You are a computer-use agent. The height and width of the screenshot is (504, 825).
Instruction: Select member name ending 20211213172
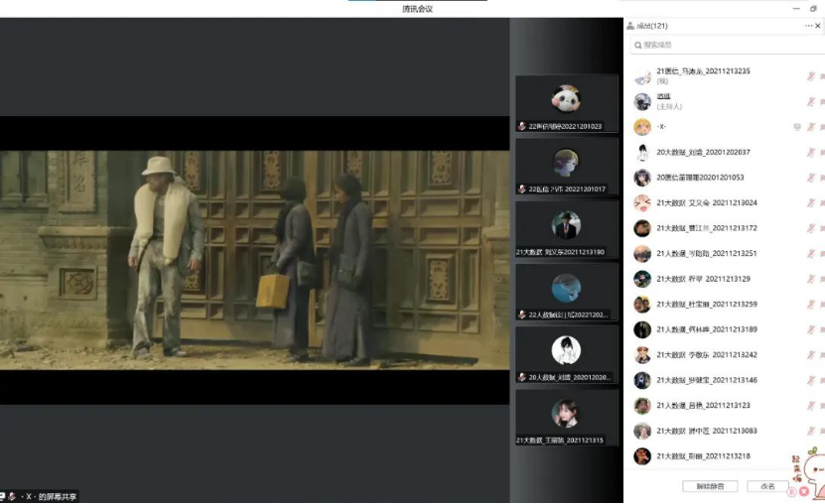pos(707,228)
